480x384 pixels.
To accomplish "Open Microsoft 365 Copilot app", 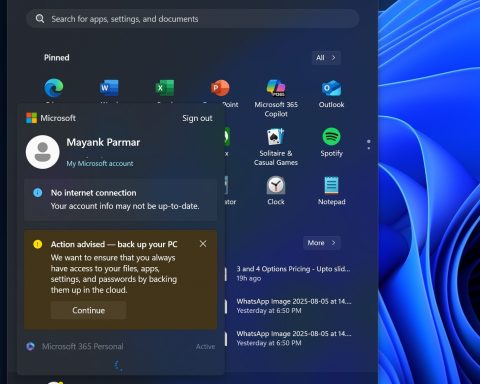I will point(276,97).
